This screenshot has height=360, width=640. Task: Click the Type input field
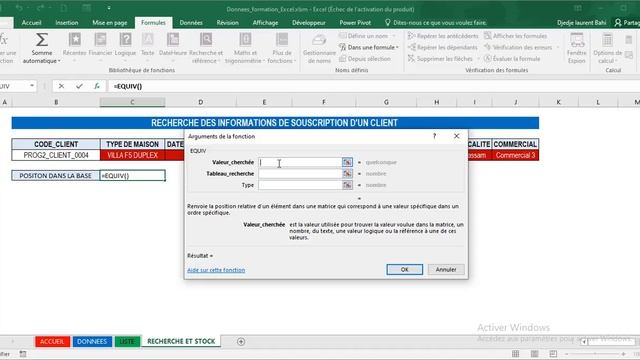300,185
